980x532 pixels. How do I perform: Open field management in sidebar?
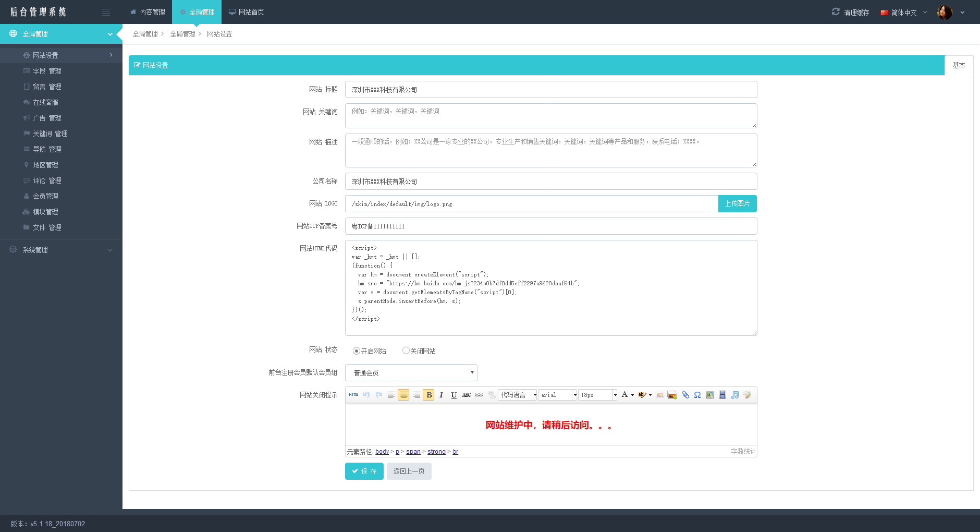point(61,71)
